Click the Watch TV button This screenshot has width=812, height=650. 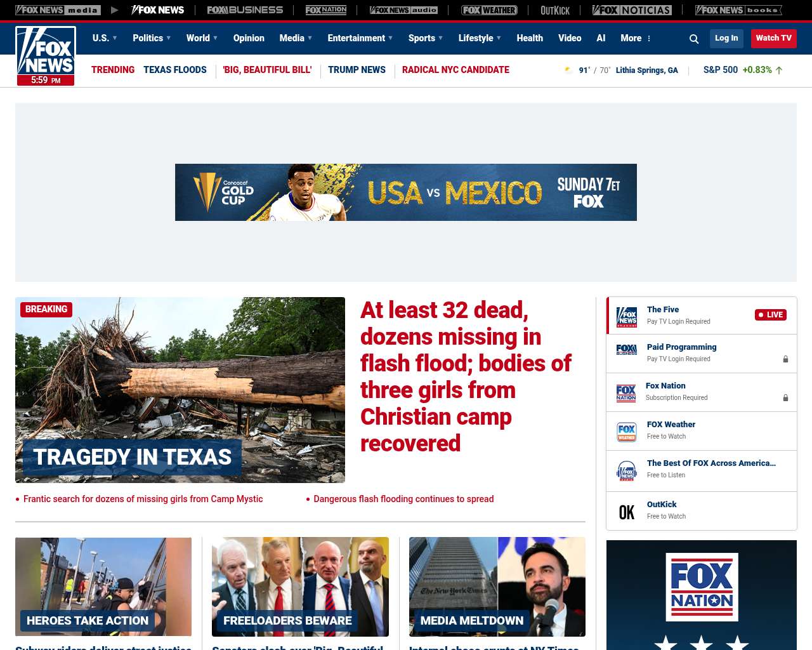coord(773,38)
